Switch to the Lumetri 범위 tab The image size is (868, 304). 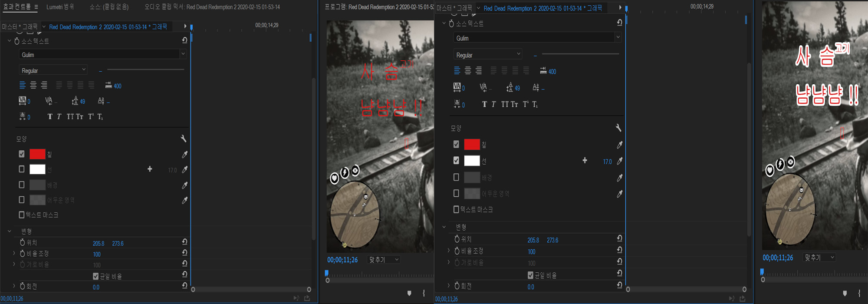click(60, 7)
